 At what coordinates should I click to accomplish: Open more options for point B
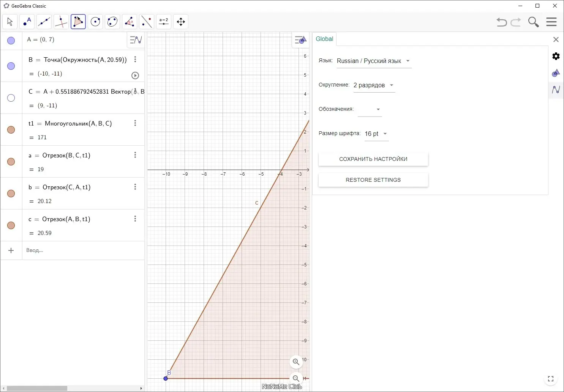[x=135, y=59]
